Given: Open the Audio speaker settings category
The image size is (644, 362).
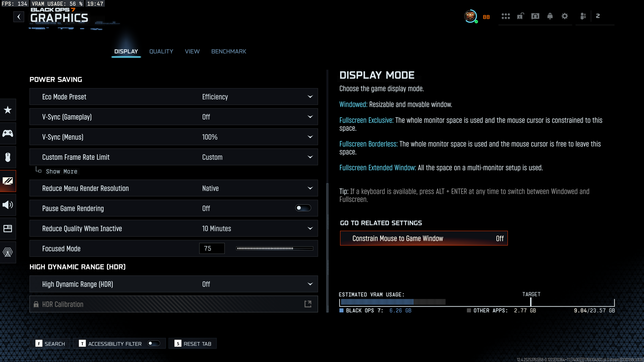Looking at the screenshot, I should pyautogui.click(x=8, y=205).
